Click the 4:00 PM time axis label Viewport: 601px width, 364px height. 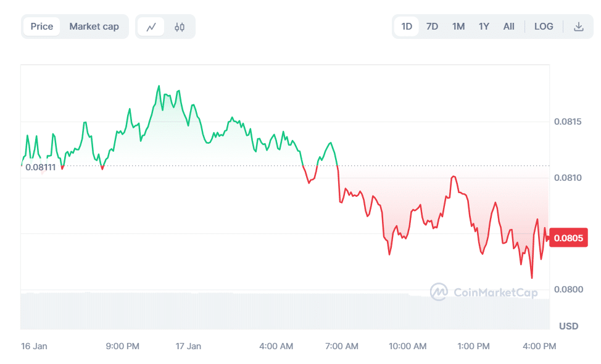pyautogui.click(x=539, y=346)
